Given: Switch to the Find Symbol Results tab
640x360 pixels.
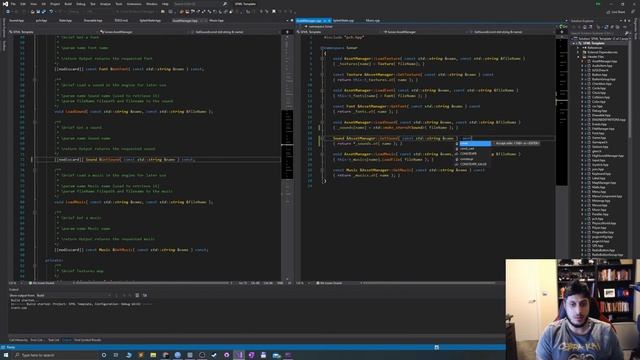Looking at the screenshot, I should click(87, 340).
